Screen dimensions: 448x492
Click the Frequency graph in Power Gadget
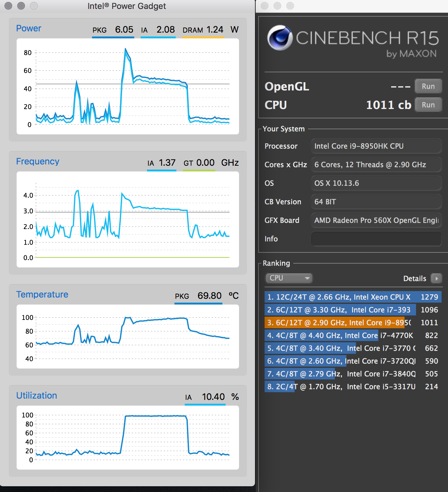(128, 219)
